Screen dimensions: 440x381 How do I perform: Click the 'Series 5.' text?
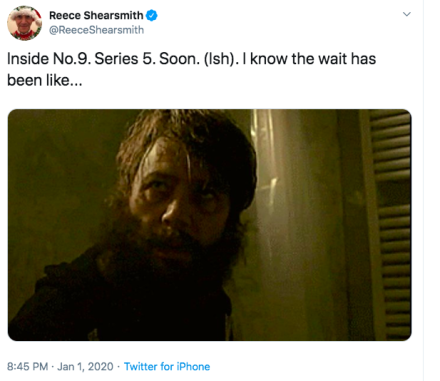click(x=125, y=59)
